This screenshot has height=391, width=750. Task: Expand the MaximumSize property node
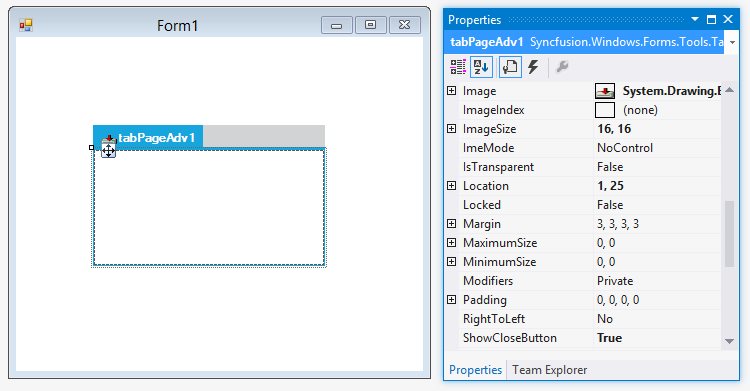coord(452,243)
